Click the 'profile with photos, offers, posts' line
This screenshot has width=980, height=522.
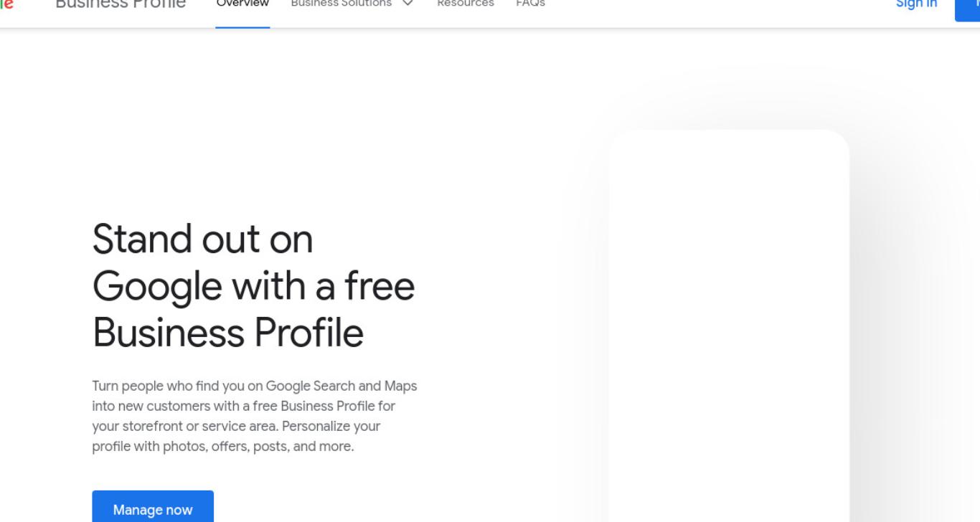[x=223, y=446]
